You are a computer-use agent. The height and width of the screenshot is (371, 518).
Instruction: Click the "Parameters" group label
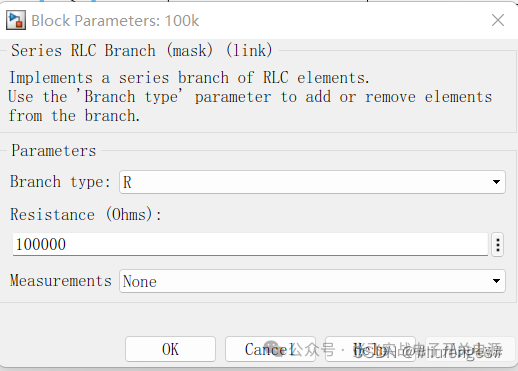pyautogui.click(x=54, y=151)
